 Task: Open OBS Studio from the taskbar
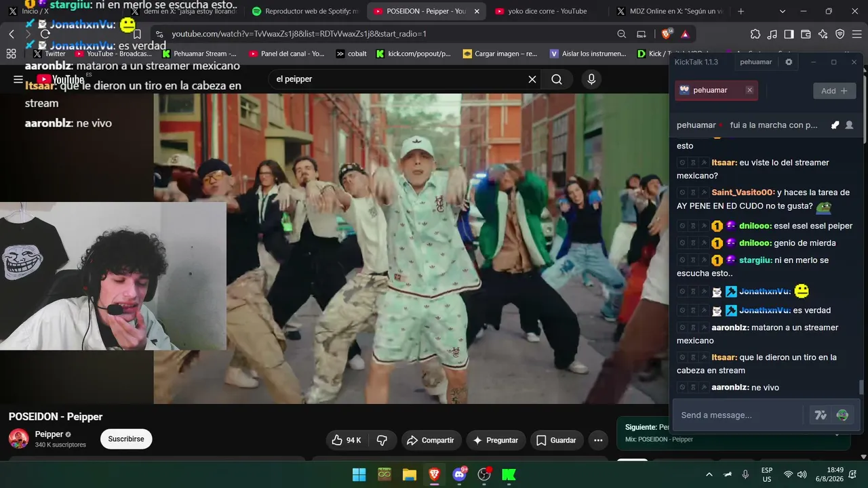pos(484,474)
